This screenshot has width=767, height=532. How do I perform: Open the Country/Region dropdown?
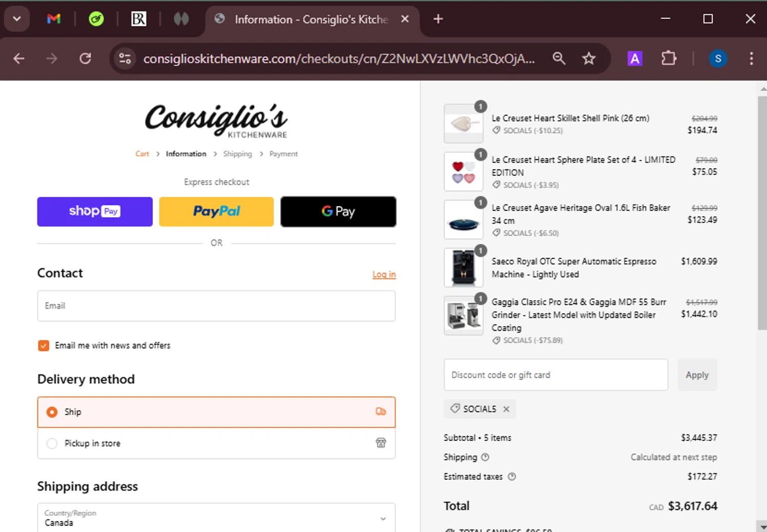(x=216, y=518)
